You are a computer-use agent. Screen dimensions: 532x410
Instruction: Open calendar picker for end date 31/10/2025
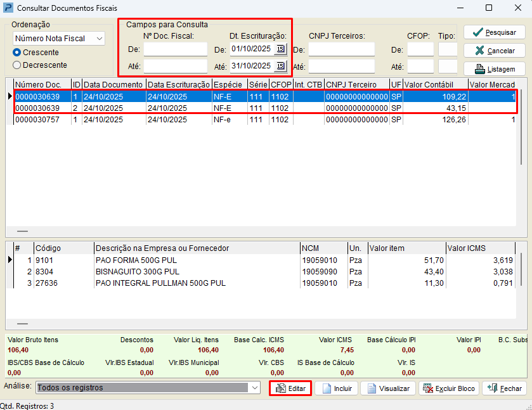280,66
